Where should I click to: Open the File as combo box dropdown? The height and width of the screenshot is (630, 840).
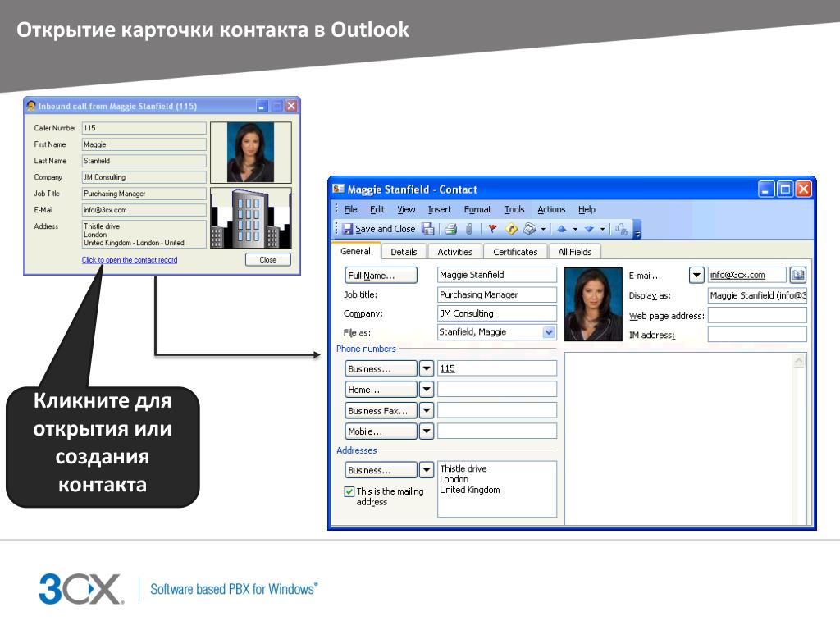[549, 332]
